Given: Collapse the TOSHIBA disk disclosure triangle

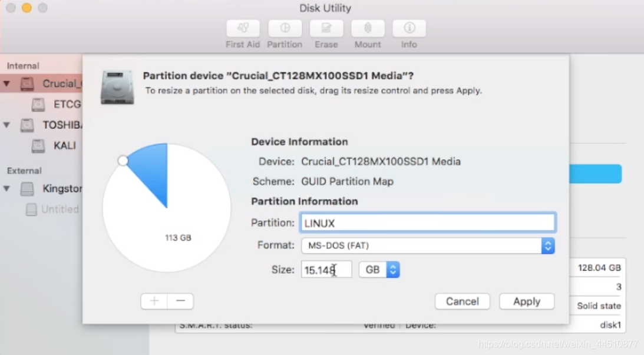Looking at the screenshot, I should (x=6, y=125).
